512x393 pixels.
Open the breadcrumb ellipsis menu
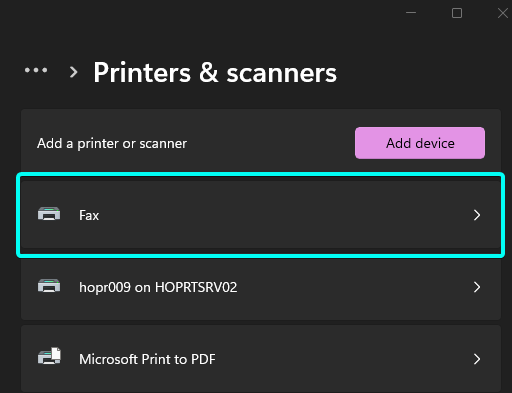36,70
